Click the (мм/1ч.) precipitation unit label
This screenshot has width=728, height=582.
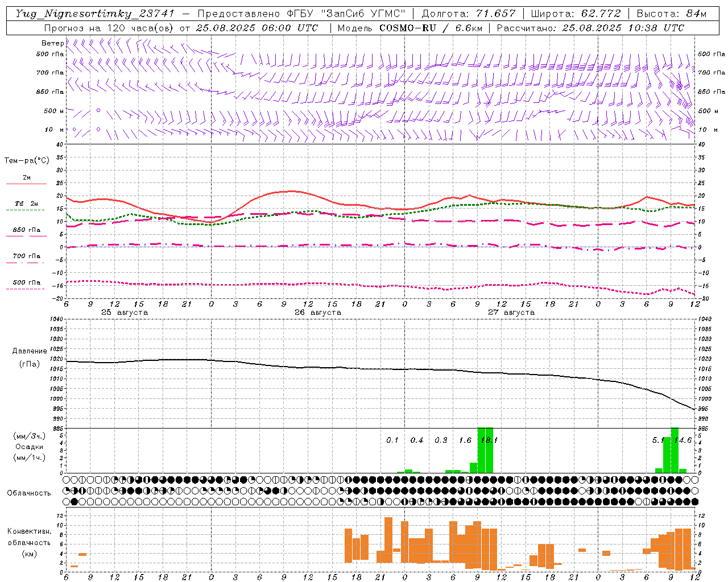(x=28, y=458)
